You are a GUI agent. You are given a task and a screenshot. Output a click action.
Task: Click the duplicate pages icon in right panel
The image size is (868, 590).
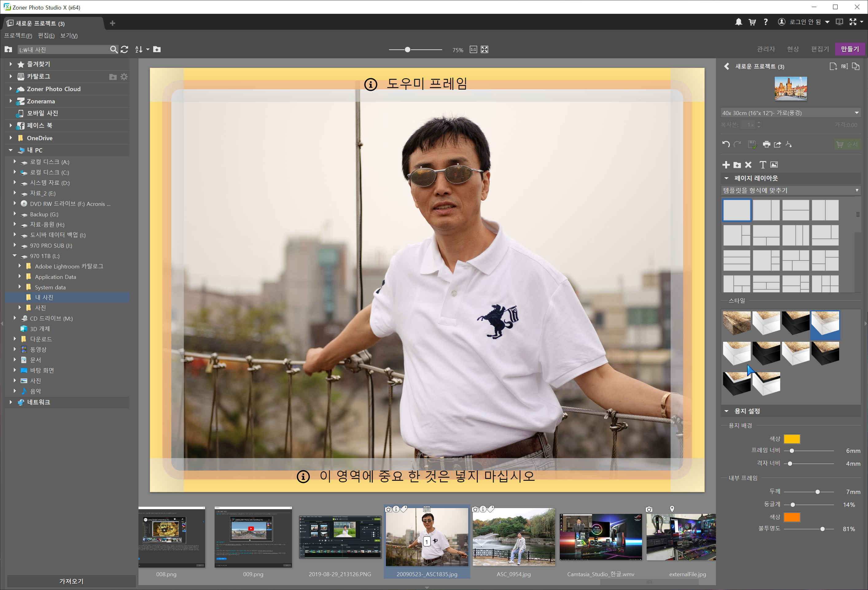pyautogui.click(x=856, y=67)
